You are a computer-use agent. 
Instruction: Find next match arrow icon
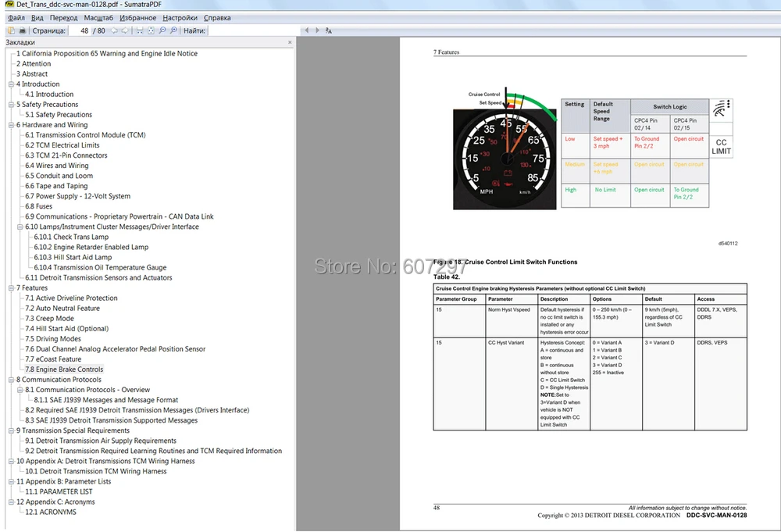point(317,30)
